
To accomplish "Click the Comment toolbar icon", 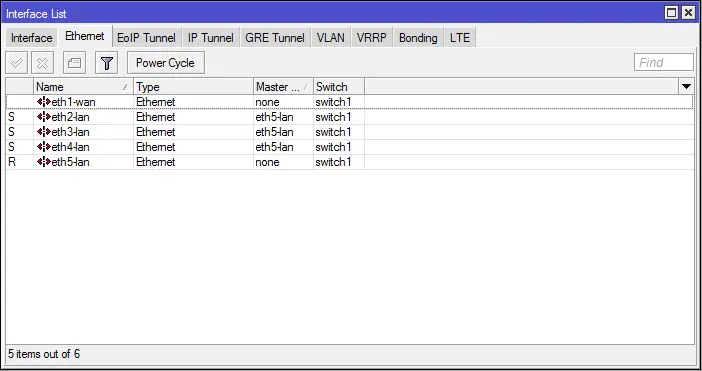I will tap(74, 63).
